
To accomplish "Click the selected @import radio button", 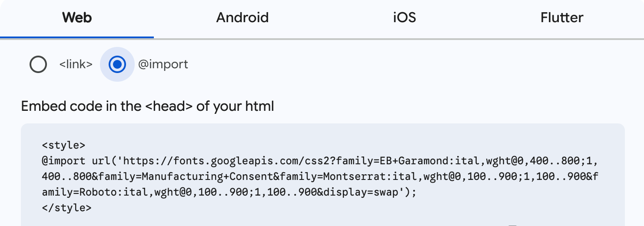I will click(x=117, y=65).
